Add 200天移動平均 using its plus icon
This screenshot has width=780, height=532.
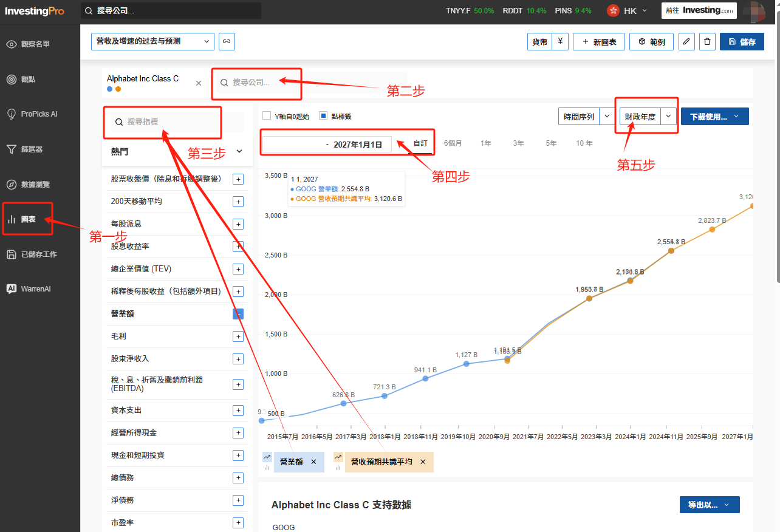click(238, 202)
